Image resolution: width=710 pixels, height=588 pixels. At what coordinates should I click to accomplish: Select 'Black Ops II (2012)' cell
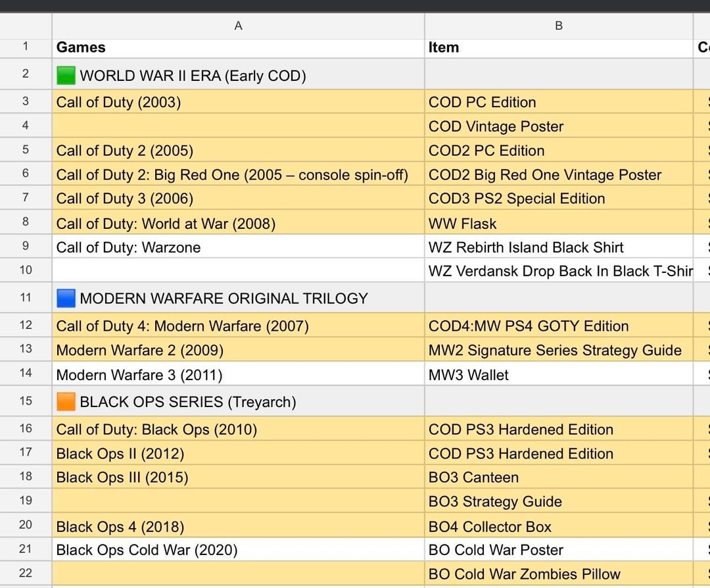(x=238, y=453)
